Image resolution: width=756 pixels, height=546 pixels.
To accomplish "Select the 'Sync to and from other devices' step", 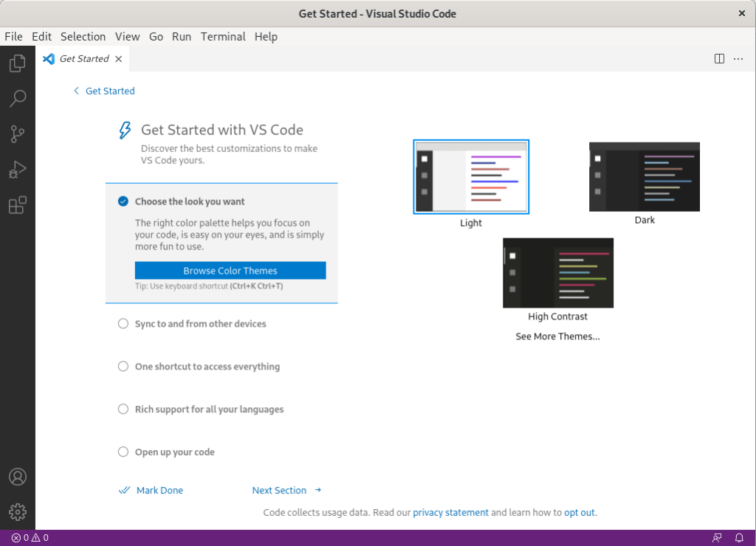I will 200,324.
